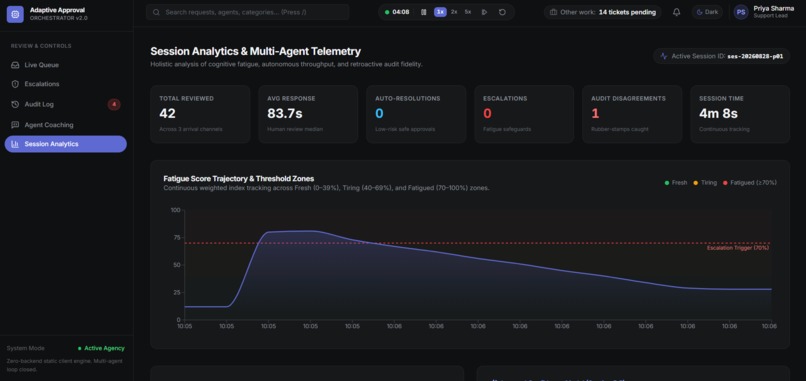
Task: Click the Avg Response 83.7s card
Action: [x=308, y=114]
